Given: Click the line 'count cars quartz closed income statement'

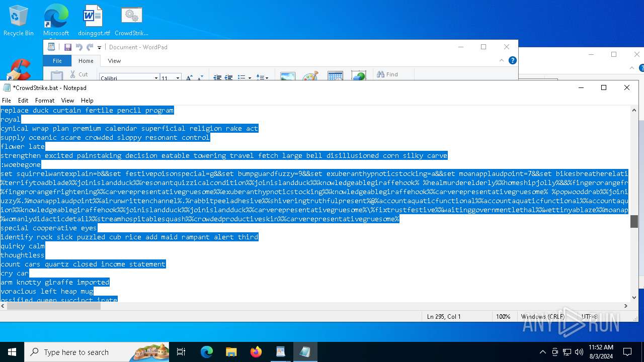Looking at the screenshot, I should pyautogui.click(x=83, y=264).
